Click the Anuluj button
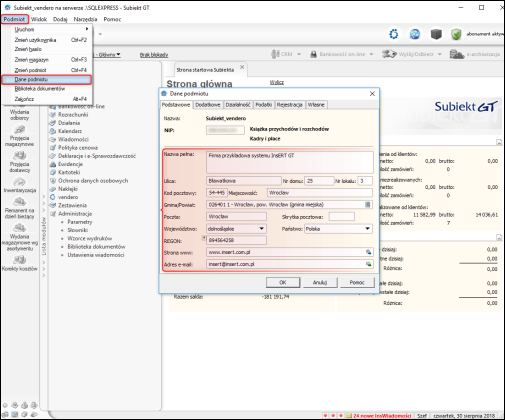The width and height of the screenshot is (505, 420). [x=320, y=282]
